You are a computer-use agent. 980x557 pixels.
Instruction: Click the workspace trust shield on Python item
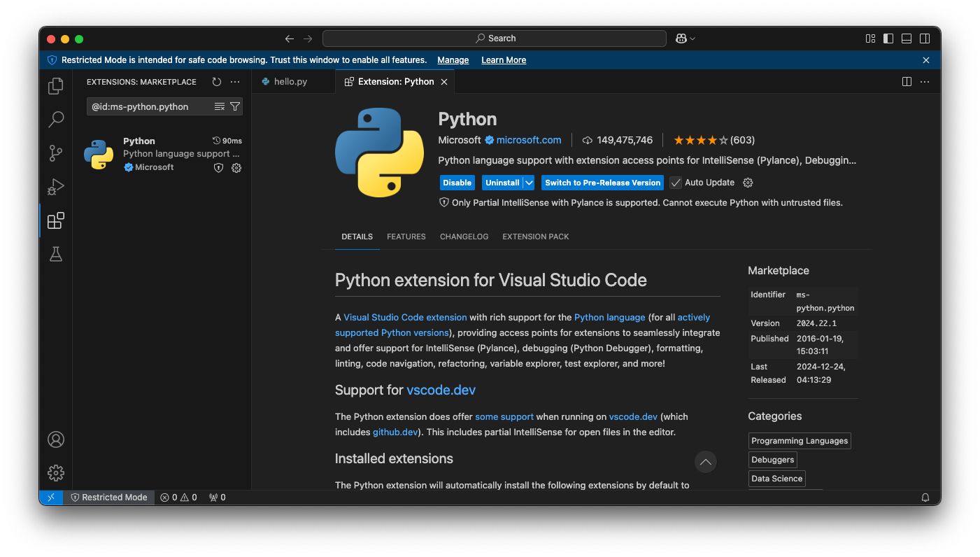tap(218, 168)
